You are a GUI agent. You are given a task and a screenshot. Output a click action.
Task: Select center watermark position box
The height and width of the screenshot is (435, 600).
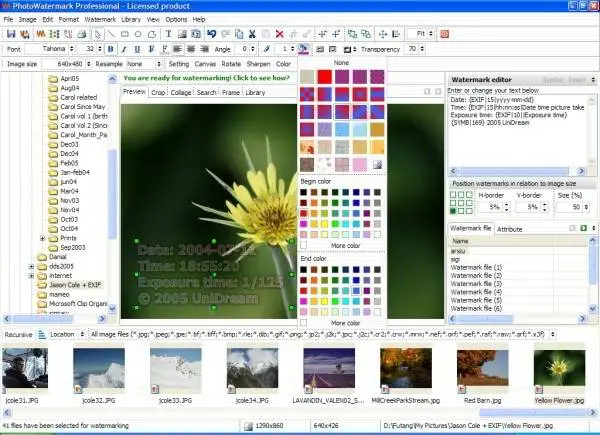pos(461,203)
